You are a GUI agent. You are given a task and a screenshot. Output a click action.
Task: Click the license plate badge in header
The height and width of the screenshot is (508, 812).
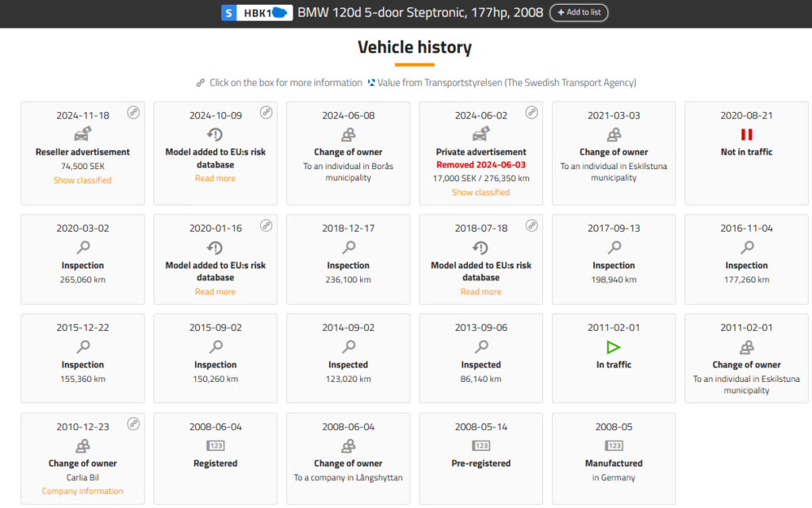[255, 13]
